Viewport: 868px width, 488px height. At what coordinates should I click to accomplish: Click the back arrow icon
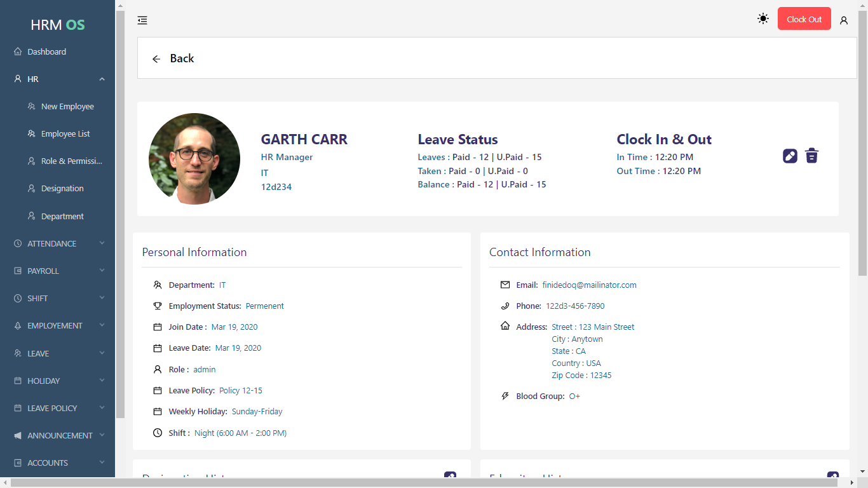[156, 59]
